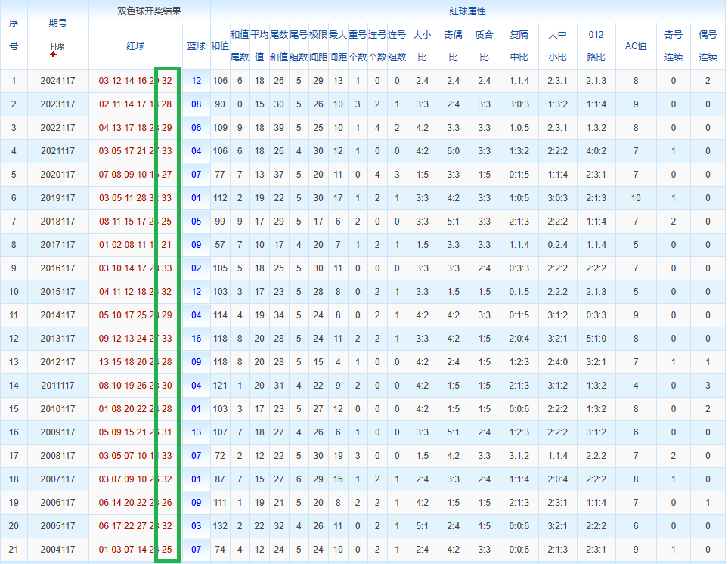Click 大小比 value 5:1 in row 2005117
Screen dimensions: 728x564
click(422, 526)
